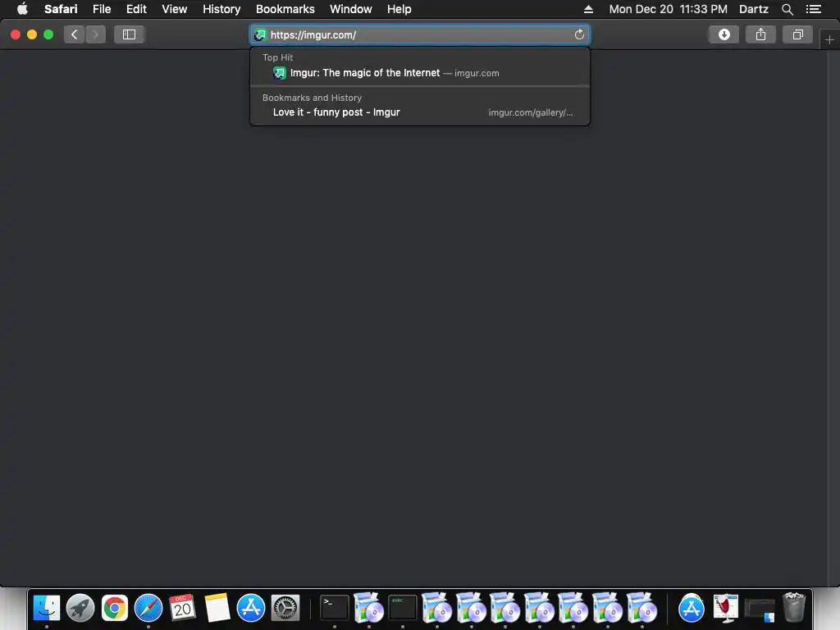Click the forward navigation arrow
The width and height of the screenshot is (840, 630).
point(95,34)
